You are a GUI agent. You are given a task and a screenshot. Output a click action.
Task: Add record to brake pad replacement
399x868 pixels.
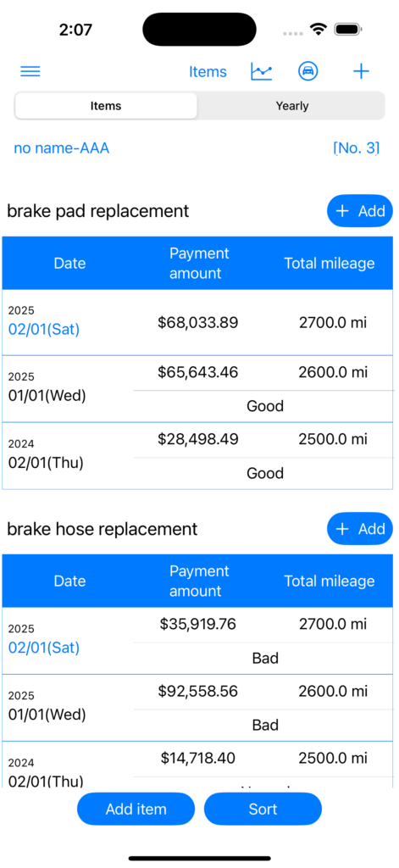point(360,211)
